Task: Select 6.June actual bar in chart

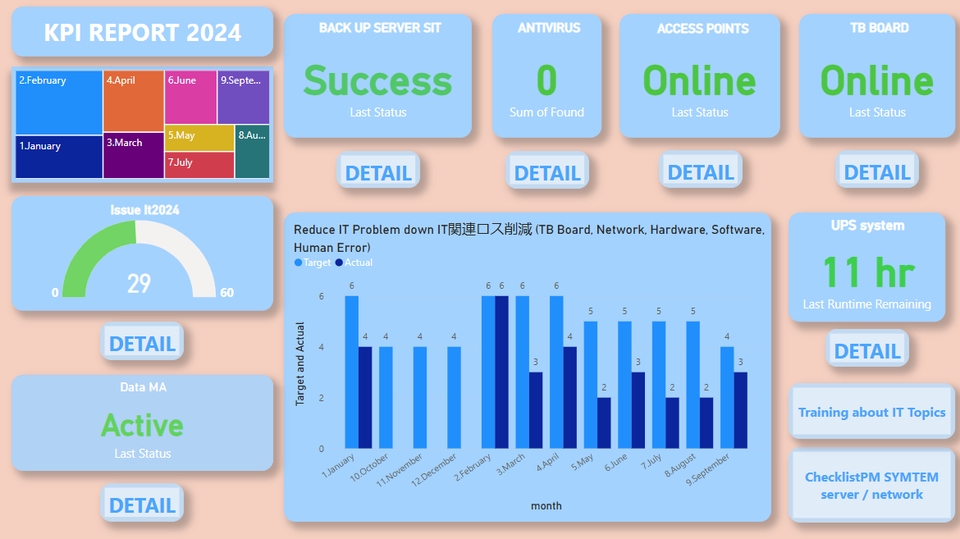Action: pos(638,410)
